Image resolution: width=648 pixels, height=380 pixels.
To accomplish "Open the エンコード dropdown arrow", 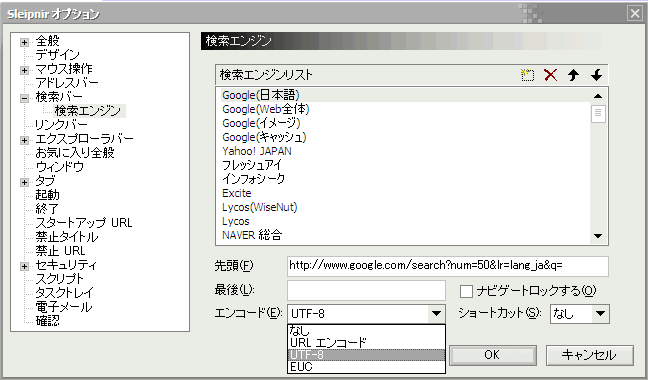I will click(x=436, y=314).
